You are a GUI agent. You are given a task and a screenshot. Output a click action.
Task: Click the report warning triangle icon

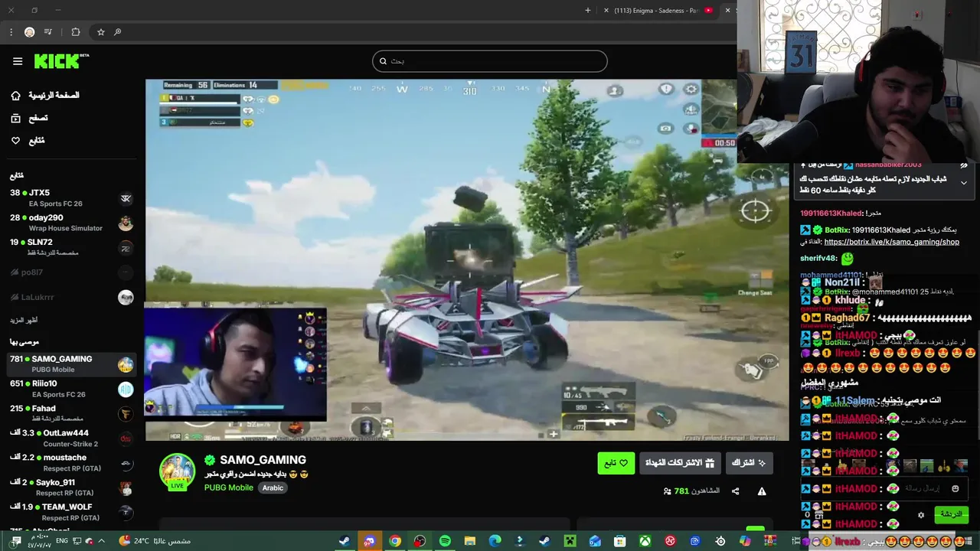pos(762,491)
